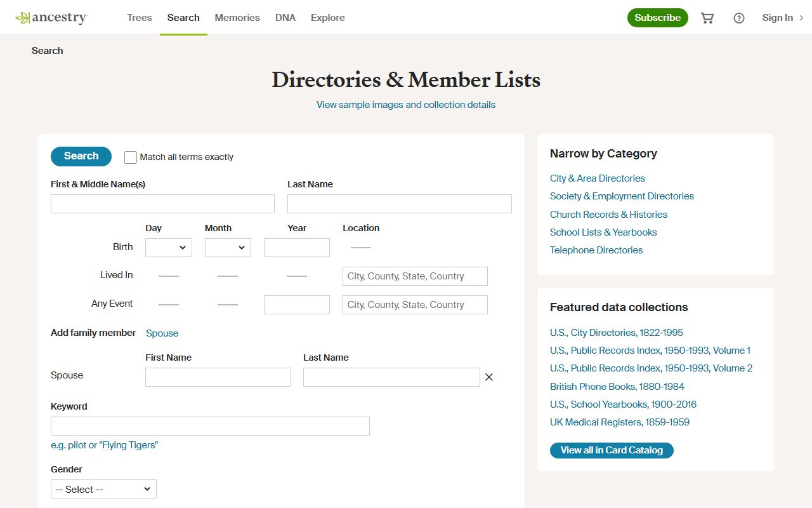Click View all in Card Catalog

coord(612,450)
